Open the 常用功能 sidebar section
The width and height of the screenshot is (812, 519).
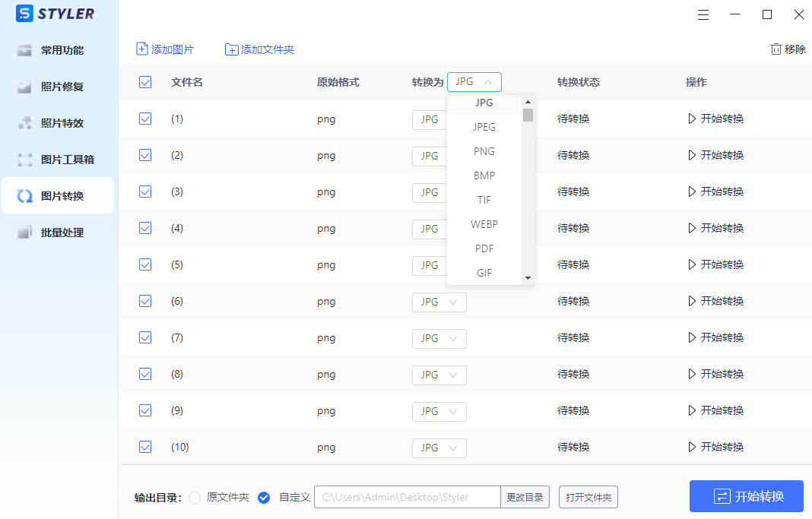58,50
